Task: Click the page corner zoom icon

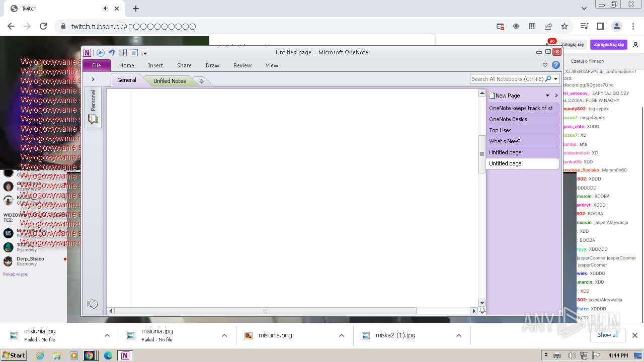Action: [482, 311]
